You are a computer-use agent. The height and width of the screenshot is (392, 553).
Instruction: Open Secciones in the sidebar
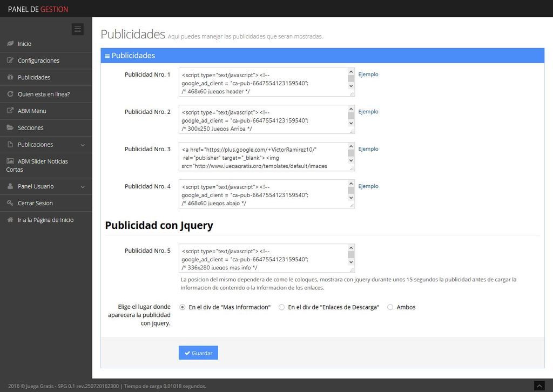tap(46, 128)
